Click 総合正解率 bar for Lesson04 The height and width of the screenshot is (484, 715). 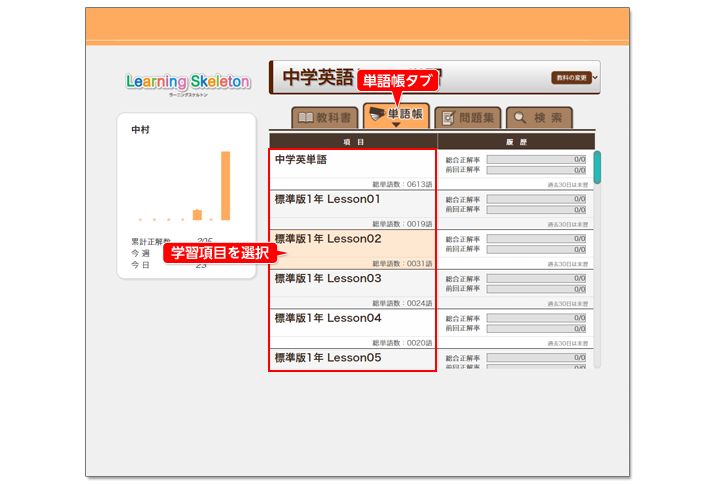[536, 318]
